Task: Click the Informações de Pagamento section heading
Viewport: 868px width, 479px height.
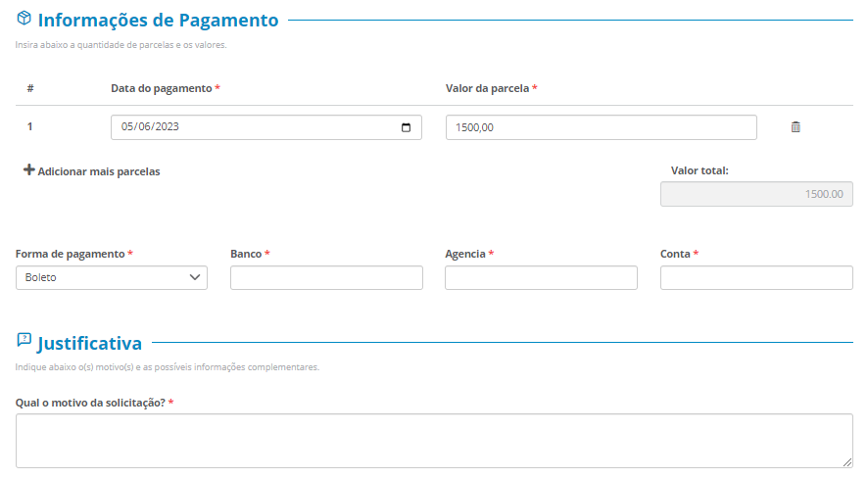Action: (x=158, y=21)
